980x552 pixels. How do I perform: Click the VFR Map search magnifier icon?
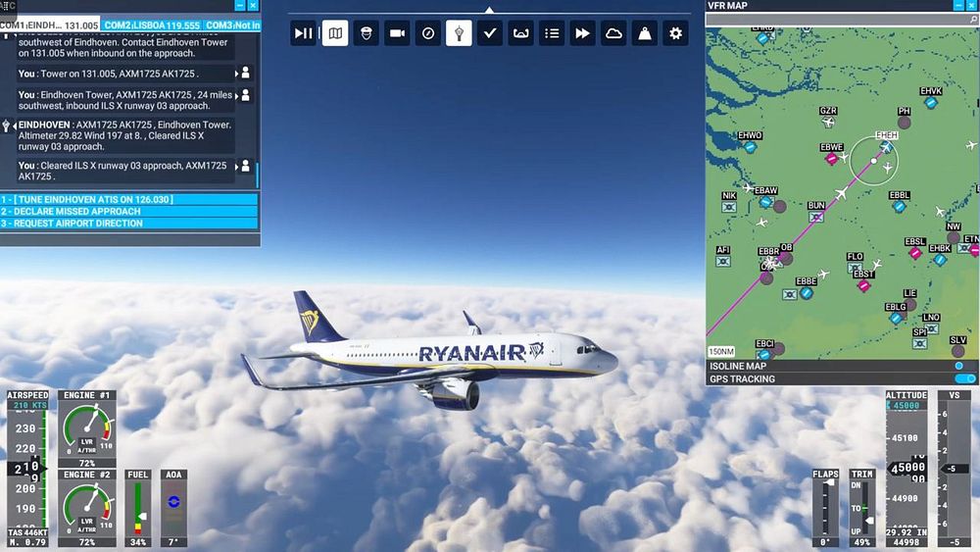pos(973,20)
